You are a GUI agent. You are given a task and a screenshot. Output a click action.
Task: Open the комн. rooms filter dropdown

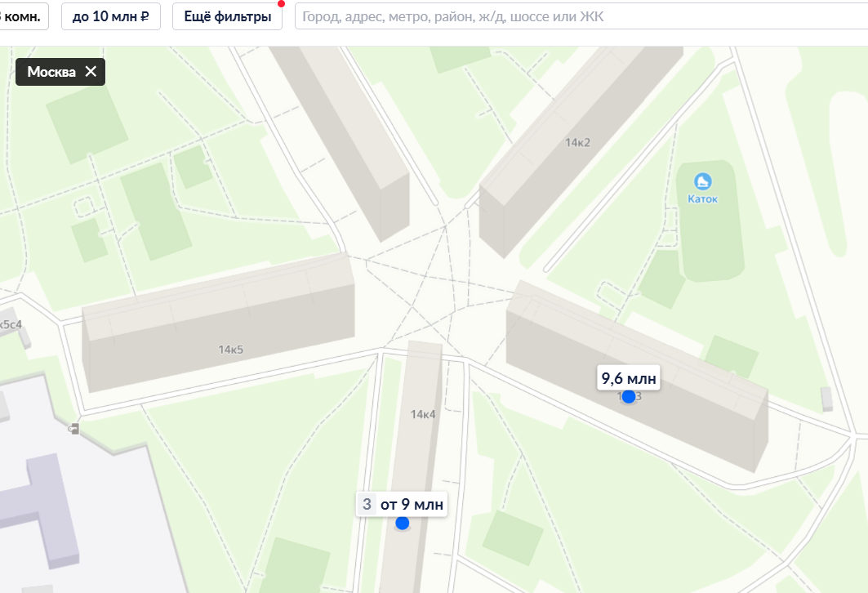22,16
